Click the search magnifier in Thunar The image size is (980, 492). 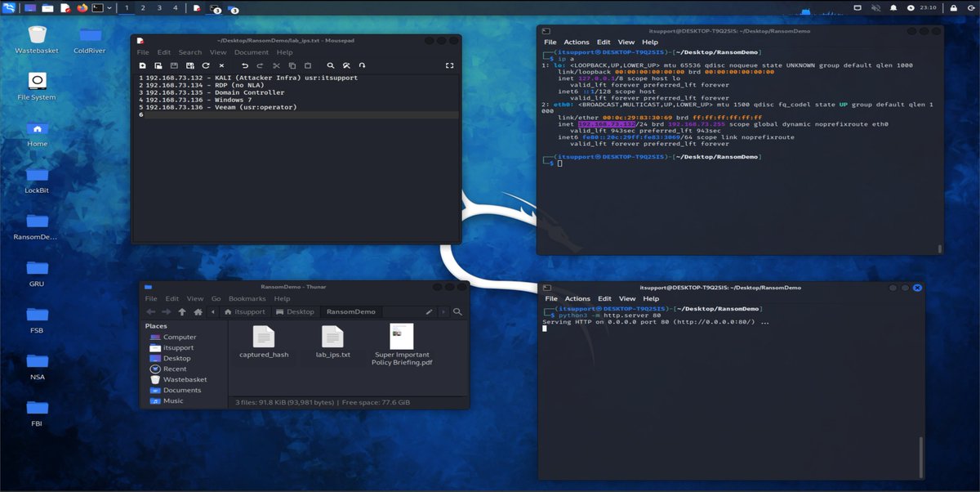(457, 312)
